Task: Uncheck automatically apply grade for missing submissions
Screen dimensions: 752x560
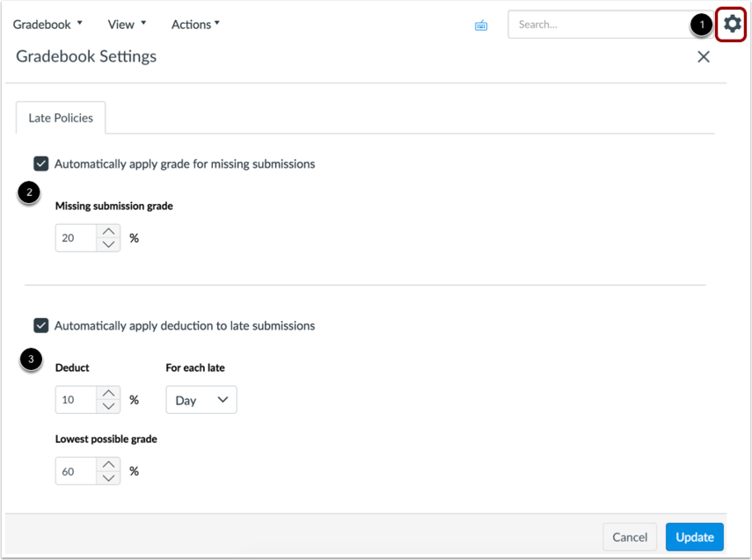Action: point(41,164)
